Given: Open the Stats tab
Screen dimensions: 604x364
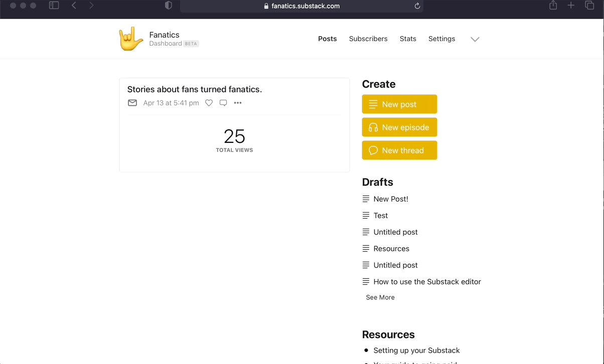Looking at the screenshot, I should [408, 39].
